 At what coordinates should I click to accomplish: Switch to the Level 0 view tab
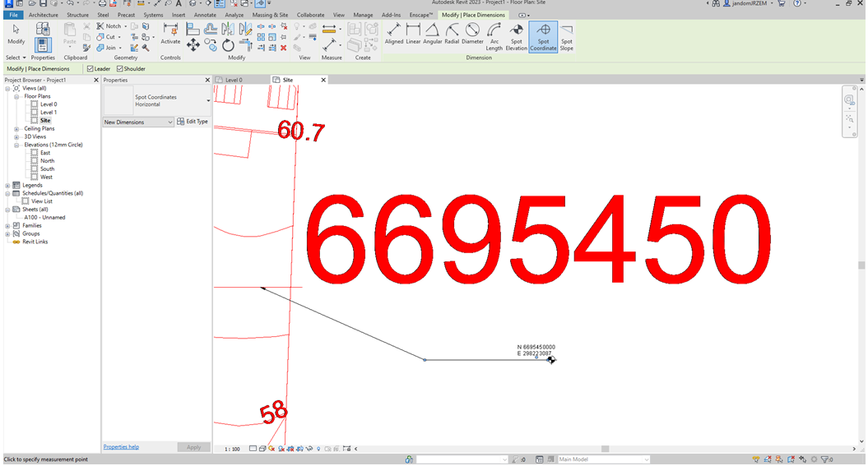point(234,81)
